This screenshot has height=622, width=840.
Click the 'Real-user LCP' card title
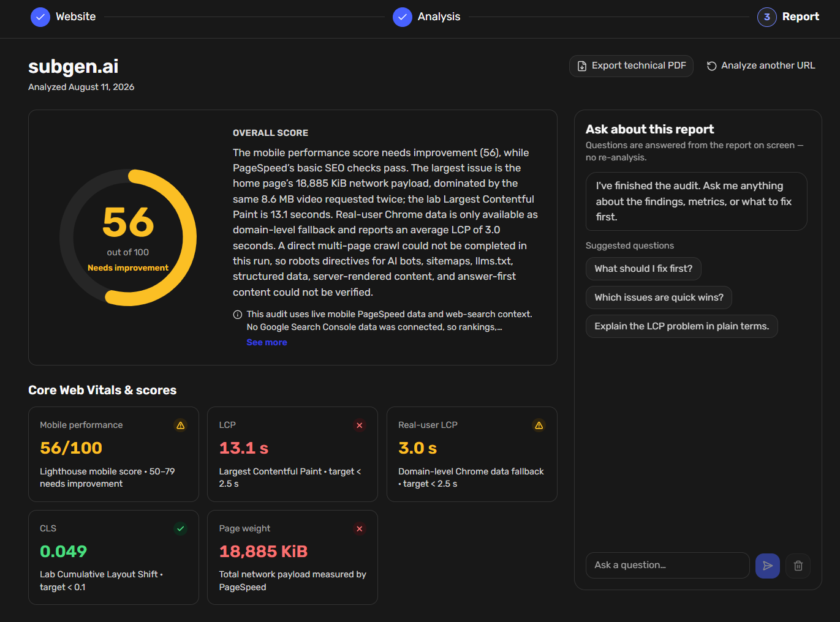point(428,425)
